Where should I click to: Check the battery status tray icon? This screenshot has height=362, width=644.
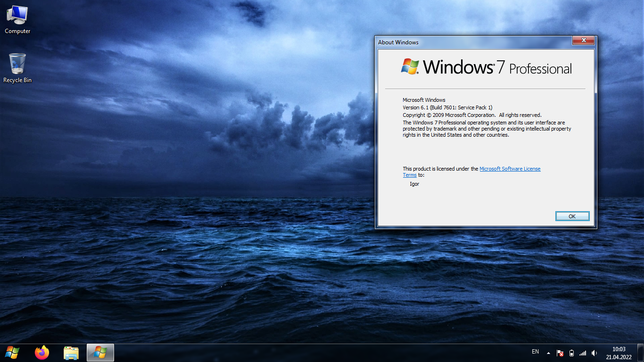571,353
